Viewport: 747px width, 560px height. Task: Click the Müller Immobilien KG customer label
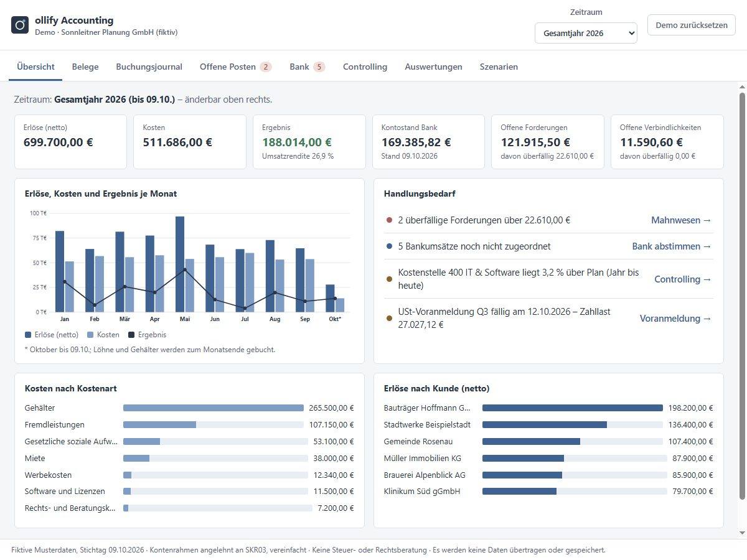click(423, 458)
